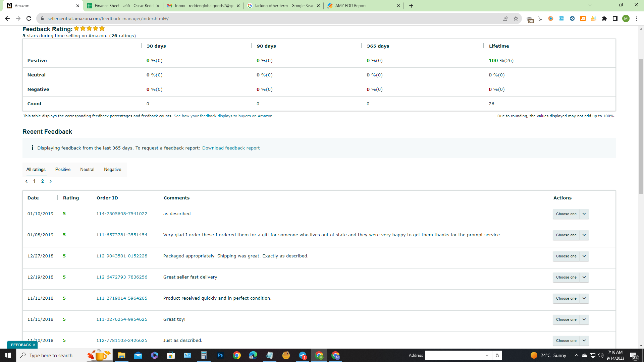Screen dimensions: 644x362
Task: Click comment 'Great seller fast delivery'
Action: click(x=190, y=277)
